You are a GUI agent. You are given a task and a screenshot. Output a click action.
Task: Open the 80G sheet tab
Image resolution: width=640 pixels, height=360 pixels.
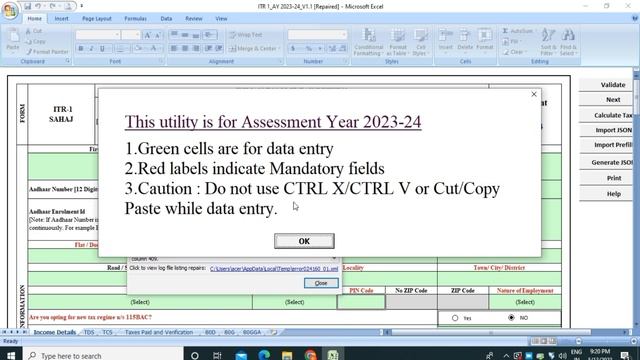click(x=229, y=332)
